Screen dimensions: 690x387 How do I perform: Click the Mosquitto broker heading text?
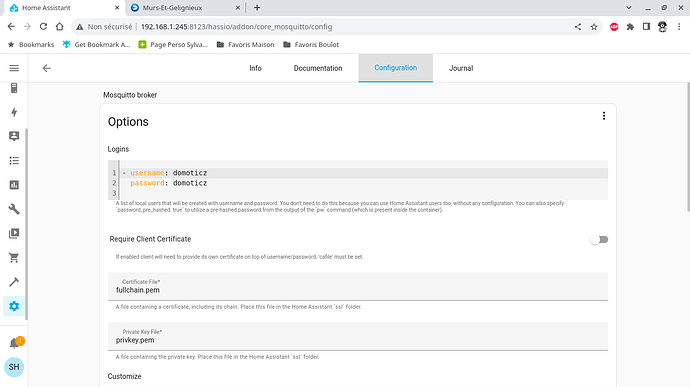[130, 95]
